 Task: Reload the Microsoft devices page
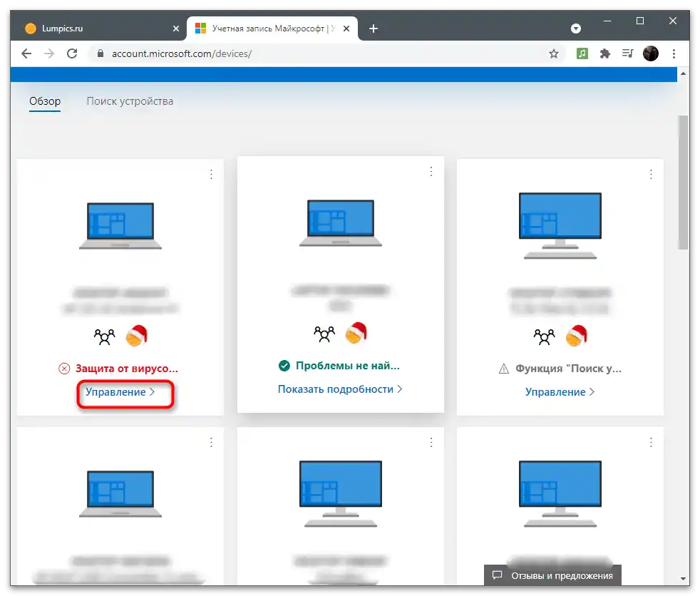[72, 53]
